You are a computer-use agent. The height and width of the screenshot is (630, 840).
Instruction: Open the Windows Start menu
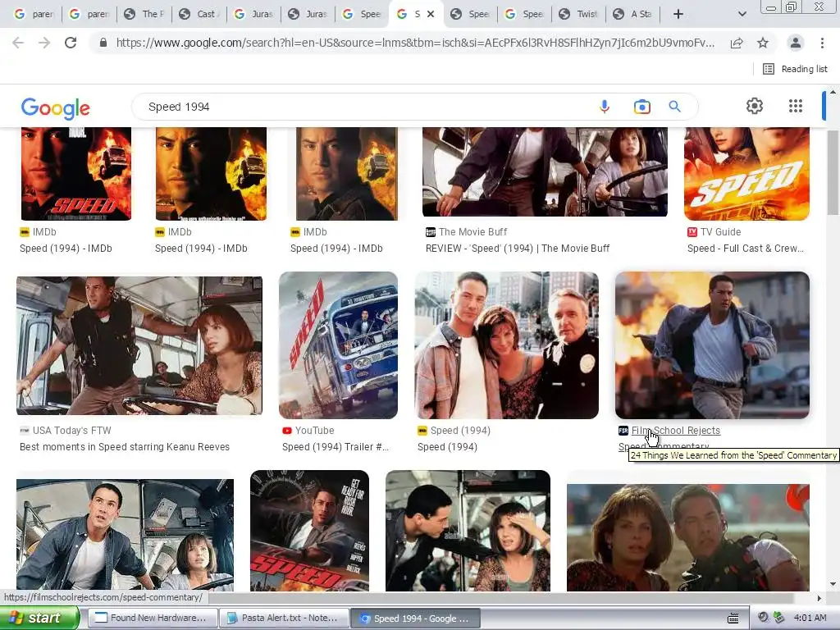point(39,618)
